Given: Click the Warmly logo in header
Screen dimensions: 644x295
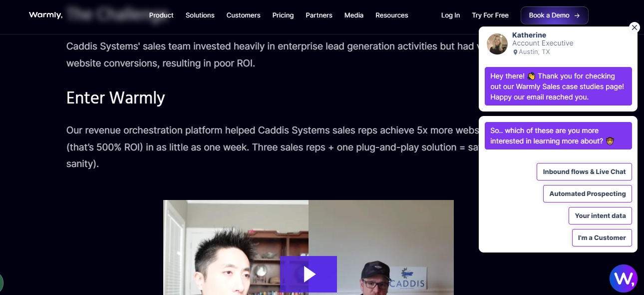Looking at the screenshot, I should coord(46,15).
